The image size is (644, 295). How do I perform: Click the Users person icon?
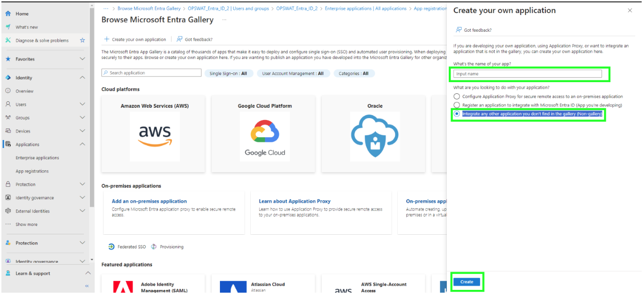point(8,105)
